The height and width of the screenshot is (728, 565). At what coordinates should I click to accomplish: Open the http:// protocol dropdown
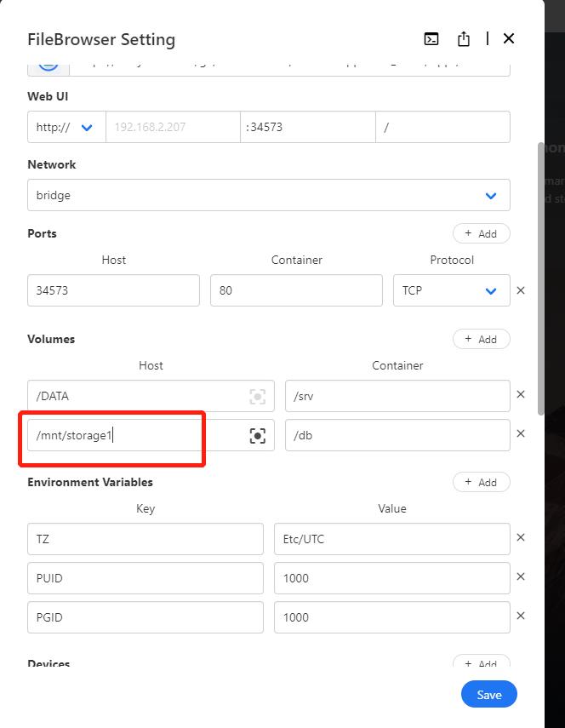click(x=67, y=127)
